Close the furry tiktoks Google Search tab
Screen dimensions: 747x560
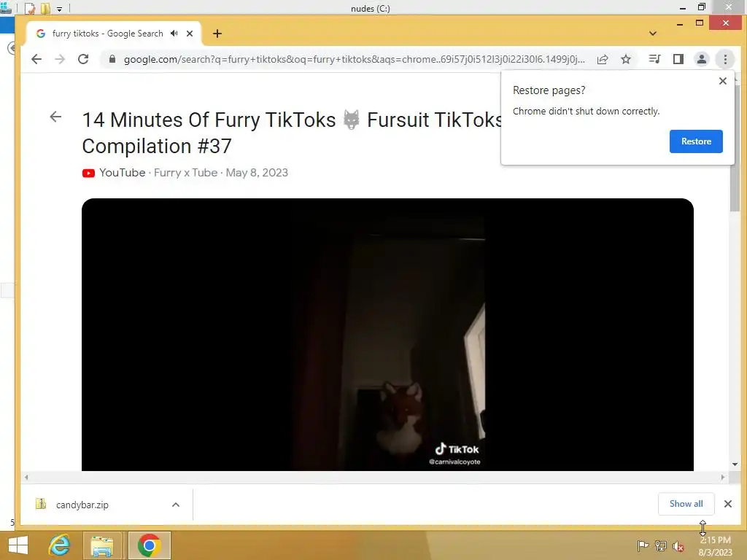(x=190, y=34)
